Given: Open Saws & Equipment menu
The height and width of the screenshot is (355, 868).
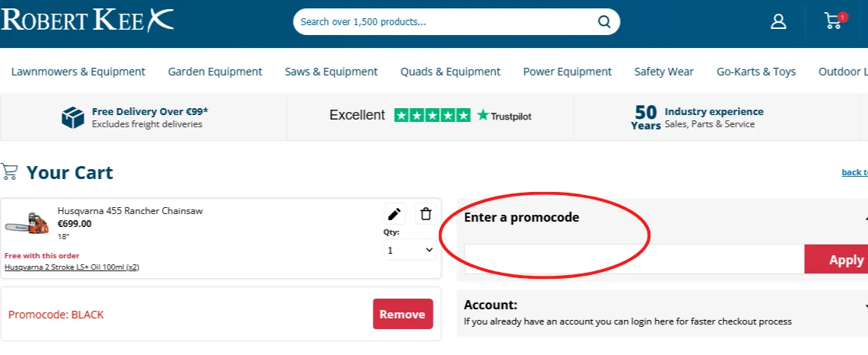Looking at the screenshot, I should (x=331, y=72).
